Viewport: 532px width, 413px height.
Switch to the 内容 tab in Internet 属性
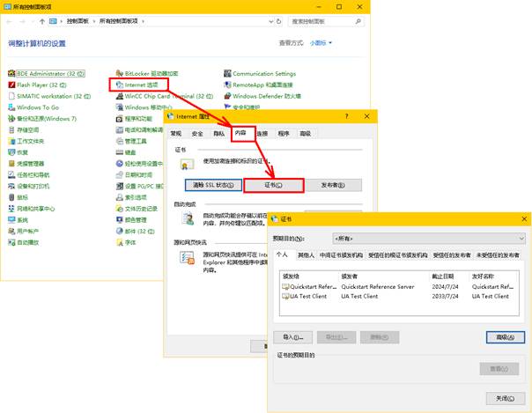pyautogui.click(x=241, y=134)
